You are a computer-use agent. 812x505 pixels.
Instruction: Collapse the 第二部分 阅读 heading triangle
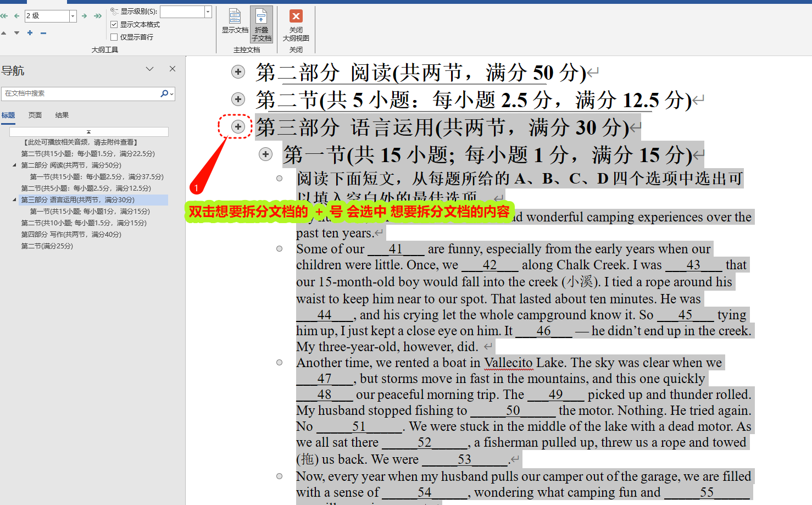(x=14, y=165)
